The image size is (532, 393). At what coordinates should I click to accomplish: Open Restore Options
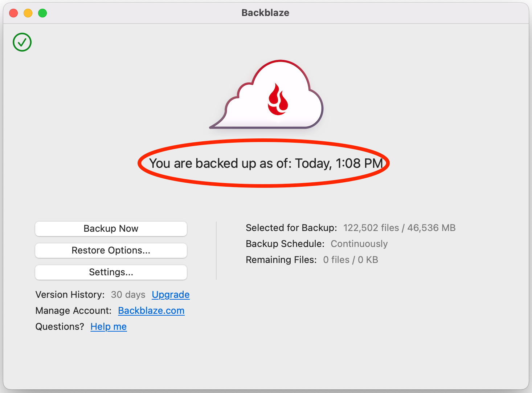[x=111, y=251]
